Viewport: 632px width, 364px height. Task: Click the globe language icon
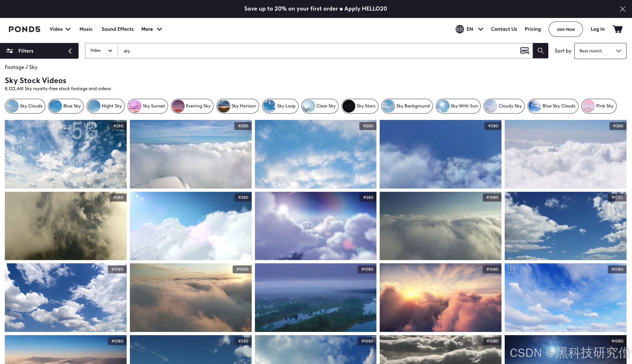(x=459, y=29)
